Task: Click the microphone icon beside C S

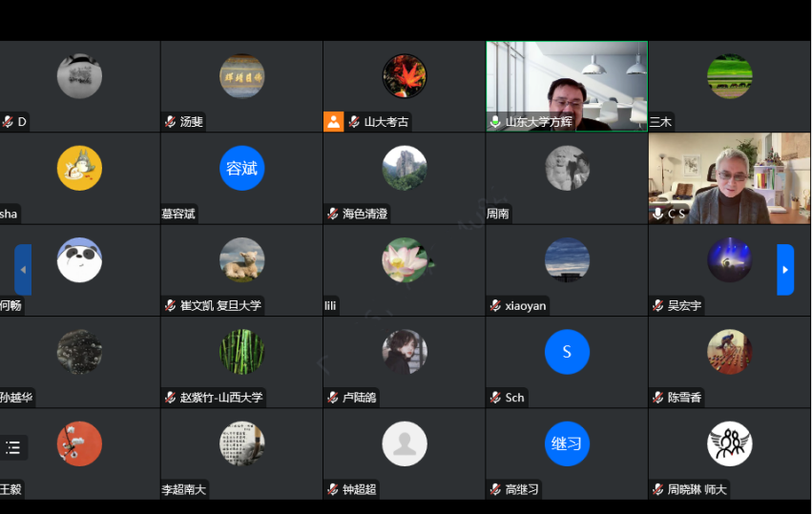Action: coord(658,214)
